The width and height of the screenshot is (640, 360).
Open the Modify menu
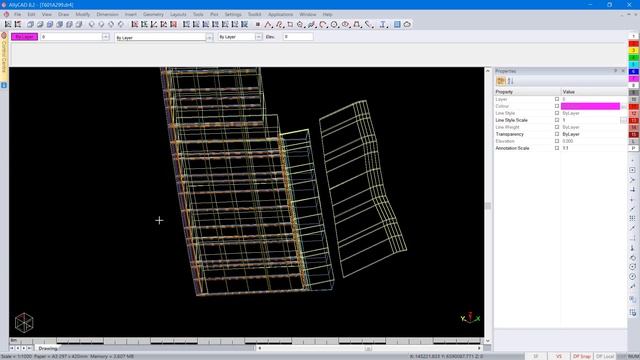tap(83, 14)
